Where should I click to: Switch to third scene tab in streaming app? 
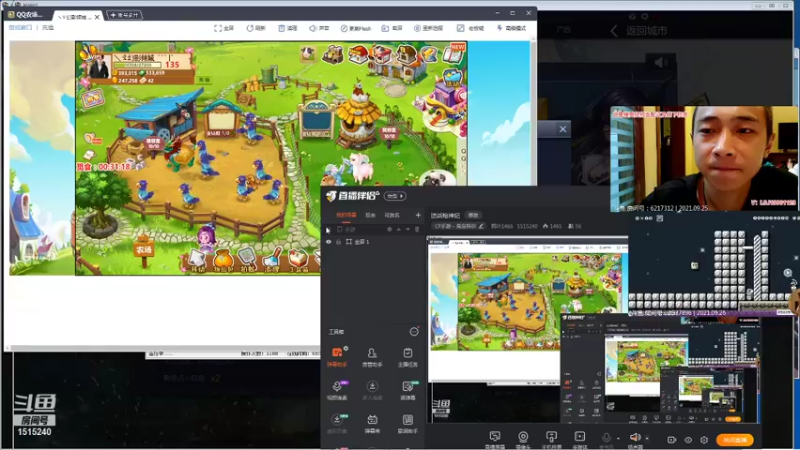point(392,215)
